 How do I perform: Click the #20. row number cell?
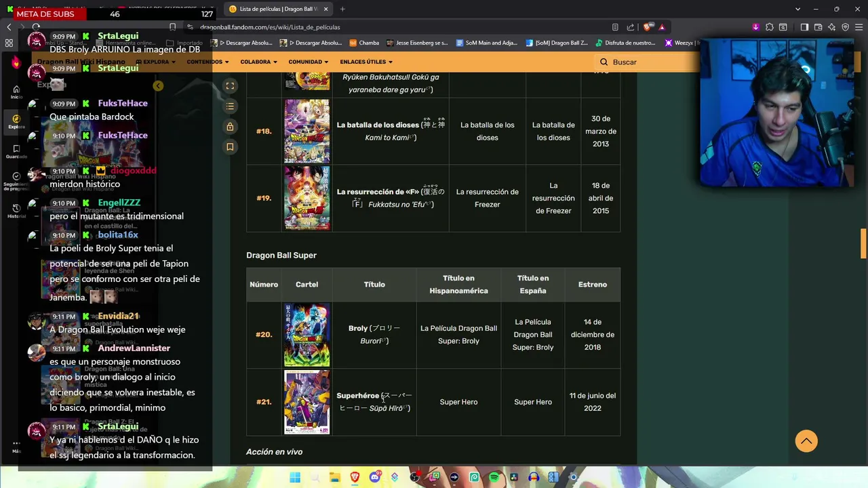[264, 335]
